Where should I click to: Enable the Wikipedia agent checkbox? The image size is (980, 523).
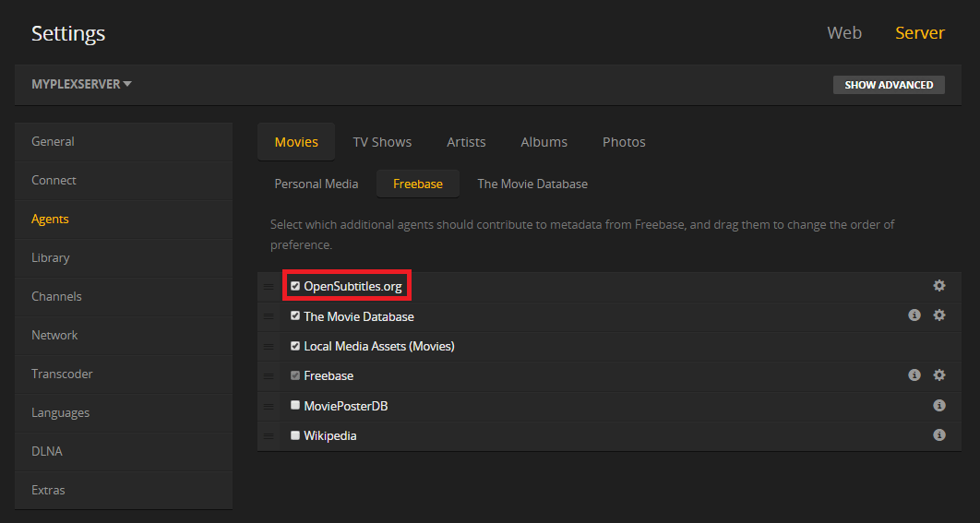(295, 434)
